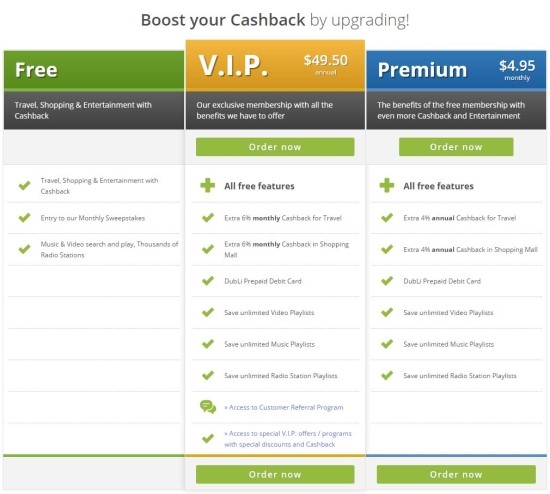Image resolution: width=550 pixels, height=494 pixels.
Task: Open Access to special V.I.P. offers link
Action: (x=288, y=439)
